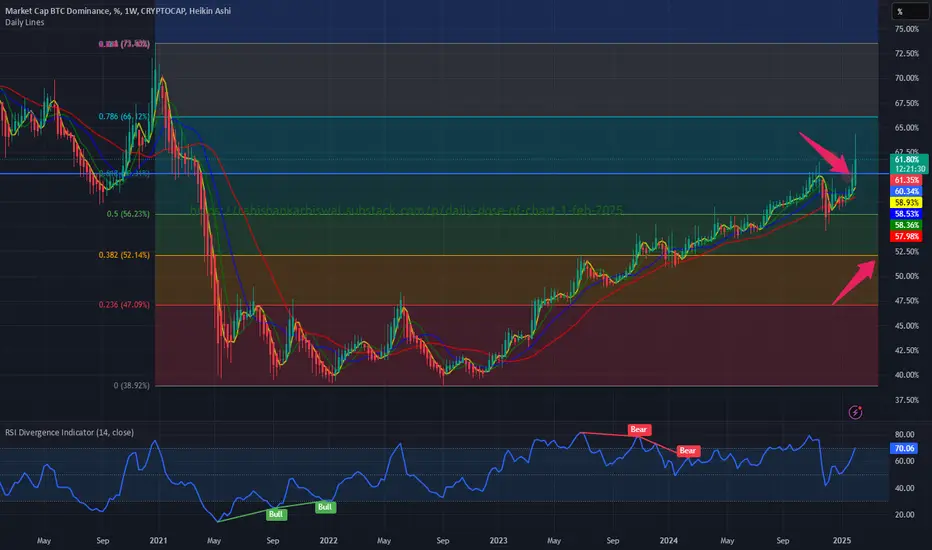Click the 50.00% price axis label

click(907, 276)
